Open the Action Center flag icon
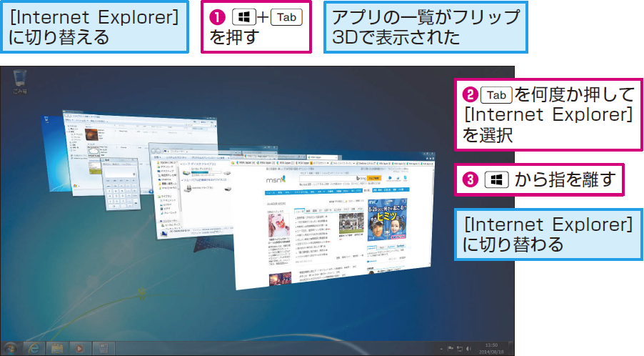Screen dimensions: 644x356 [x=451, y=349]
